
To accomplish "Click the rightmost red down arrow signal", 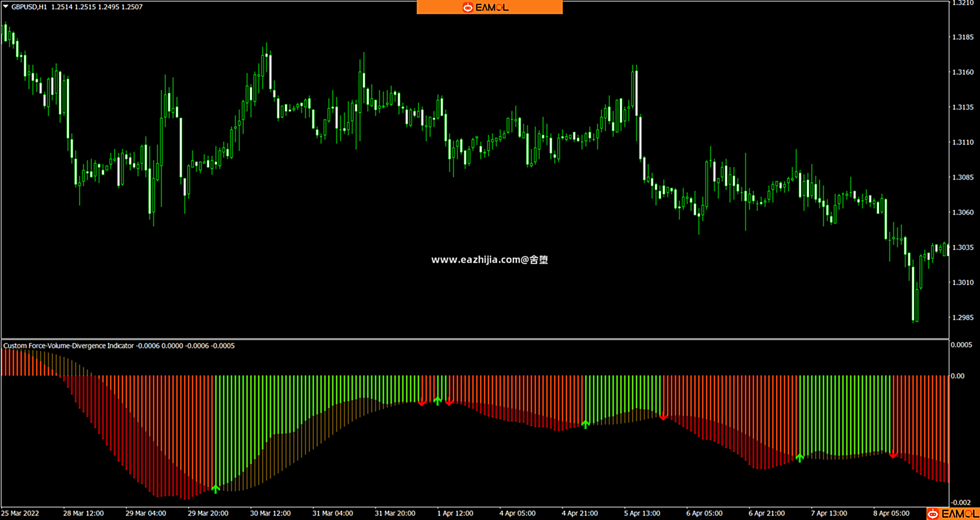I will point(893,455).
